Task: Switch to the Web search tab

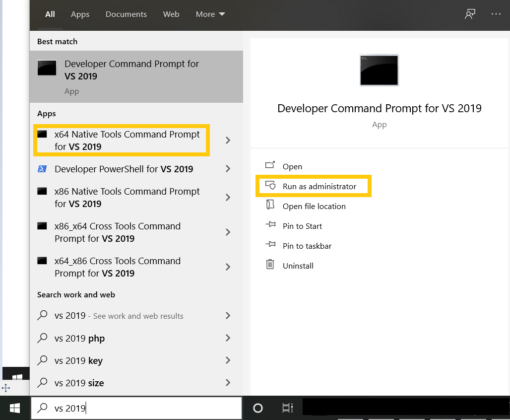Action: click(171, 14)
